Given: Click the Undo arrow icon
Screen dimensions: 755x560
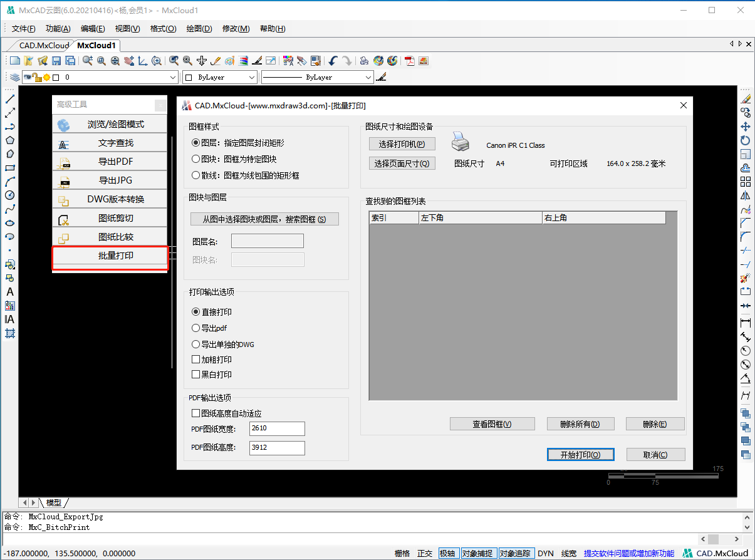Looking at the screenshot, I should (x=333, y=61).
